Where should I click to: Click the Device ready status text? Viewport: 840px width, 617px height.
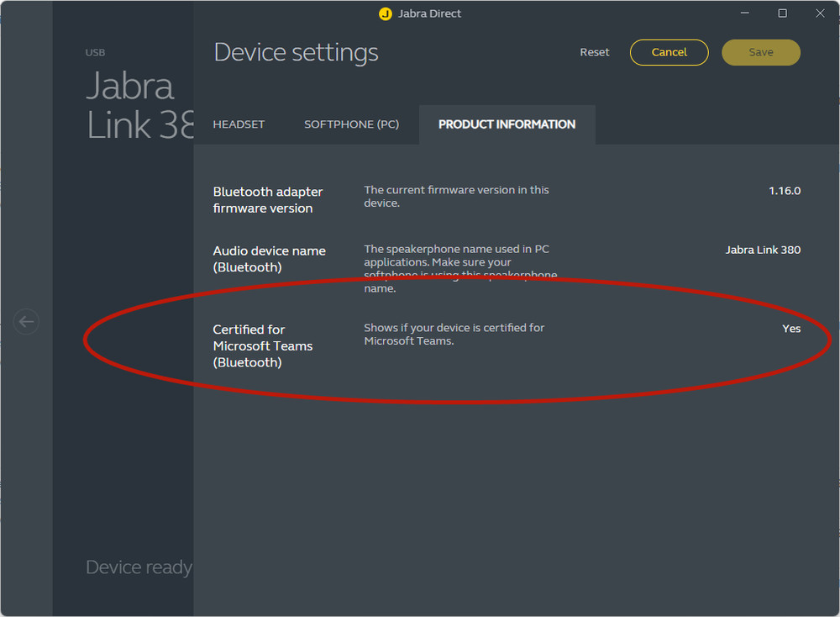tap(138, 567)
